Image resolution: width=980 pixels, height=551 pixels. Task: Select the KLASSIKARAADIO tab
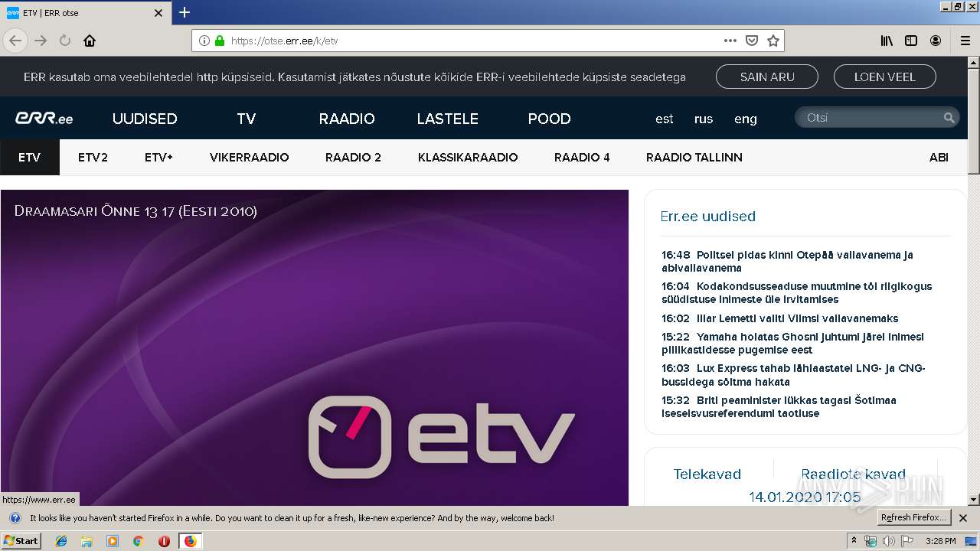tap(468, 158)
